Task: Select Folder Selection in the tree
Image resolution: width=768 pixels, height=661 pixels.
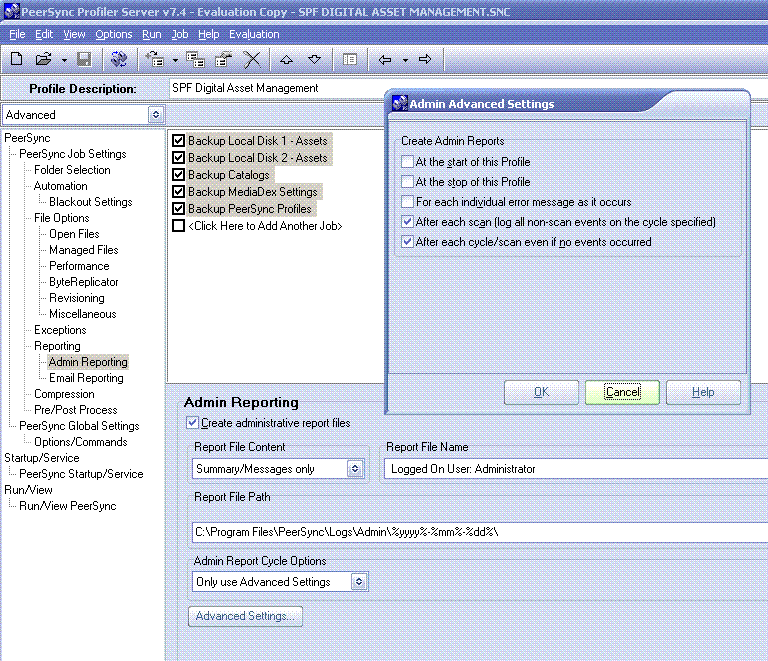Action: pyautogui.click(x=72, y=170)
